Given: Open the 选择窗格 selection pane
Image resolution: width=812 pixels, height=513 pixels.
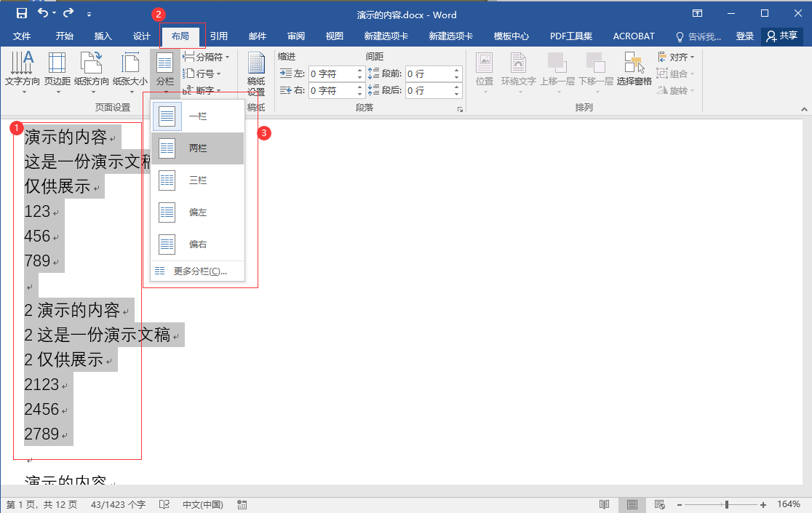Looking at the screenshot, I should point(634,71).
